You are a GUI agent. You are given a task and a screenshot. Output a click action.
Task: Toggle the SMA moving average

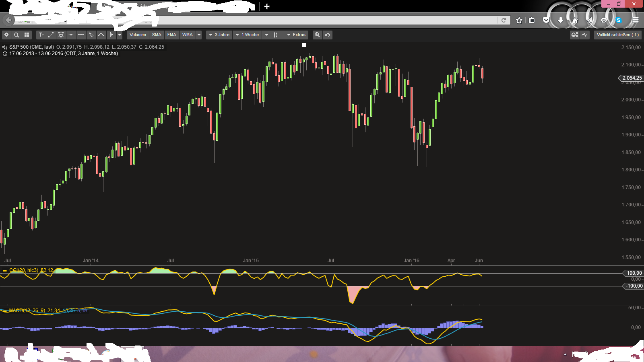point(157,35)
